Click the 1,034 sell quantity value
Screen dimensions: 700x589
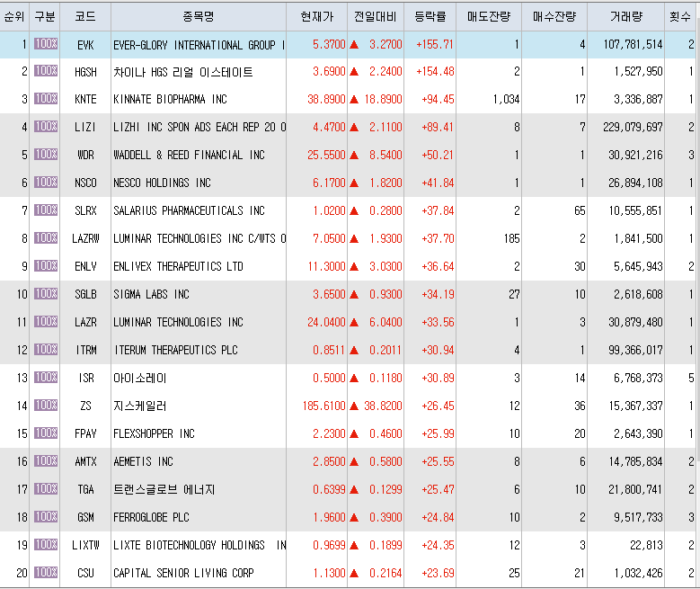(x=506, y=99)
